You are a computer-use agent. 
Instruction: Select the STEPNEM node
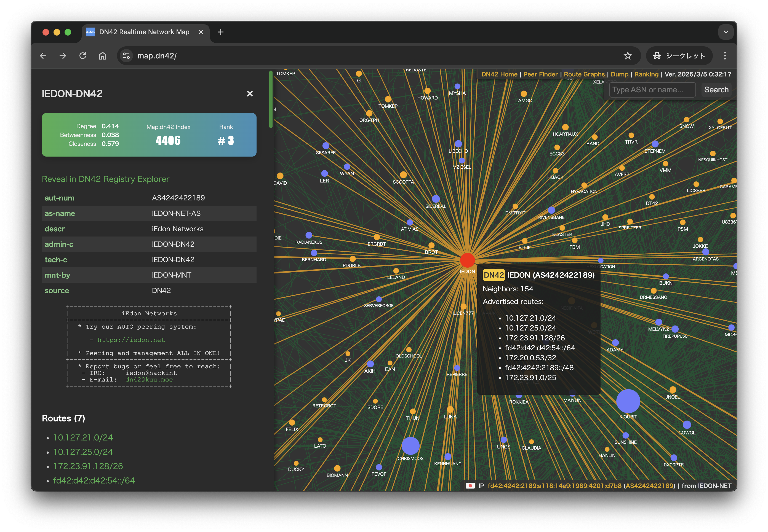click(x=655, y=144)
